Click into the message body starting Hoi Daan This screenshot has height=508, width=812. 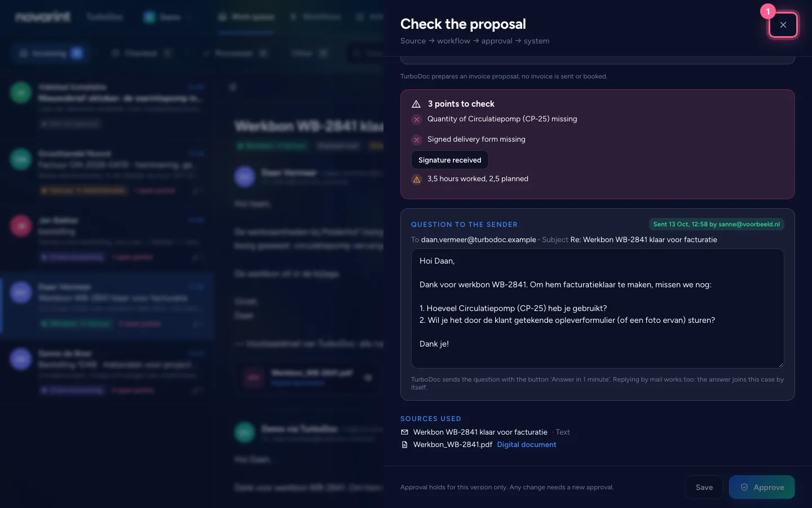tap(597, 308)
